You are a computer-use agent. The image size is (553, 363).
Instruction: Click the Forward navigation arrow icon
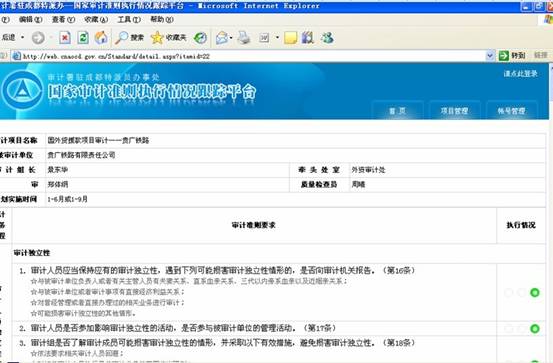(x=38, y=37)
